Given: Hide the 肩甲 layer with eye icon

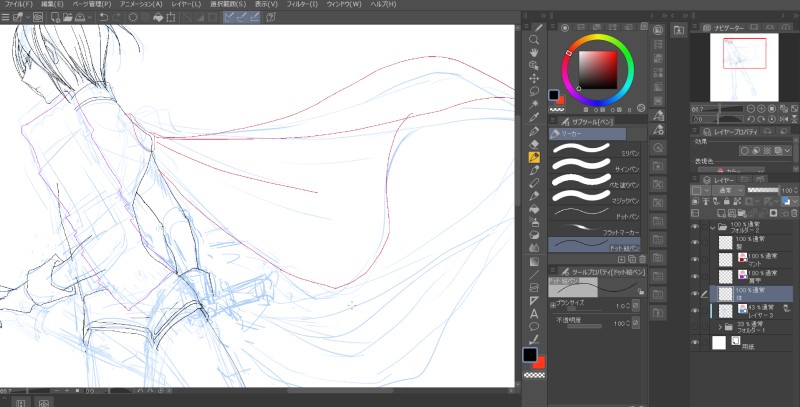Looking at the screenshot, I should 695,276.
